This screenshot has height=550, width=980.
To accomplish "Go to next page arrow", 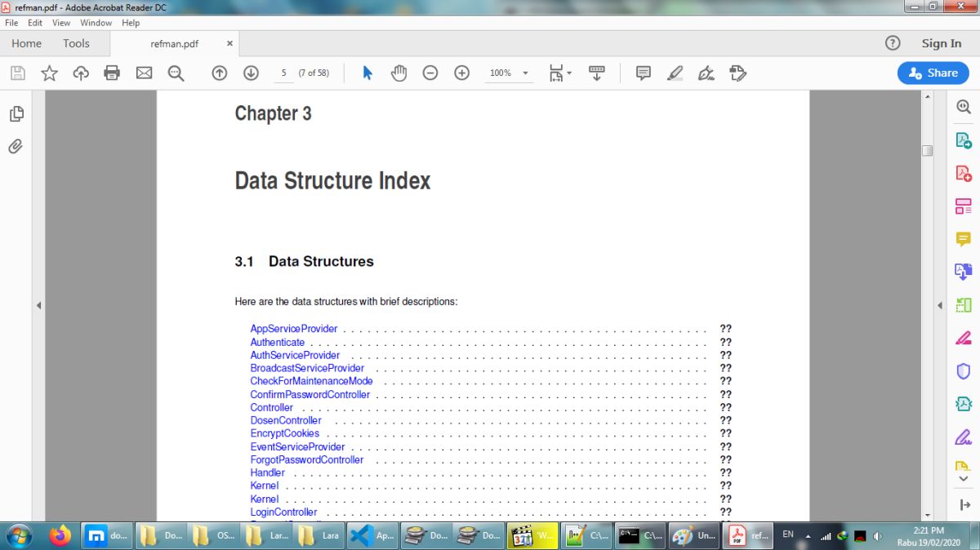I will point(251,73).
